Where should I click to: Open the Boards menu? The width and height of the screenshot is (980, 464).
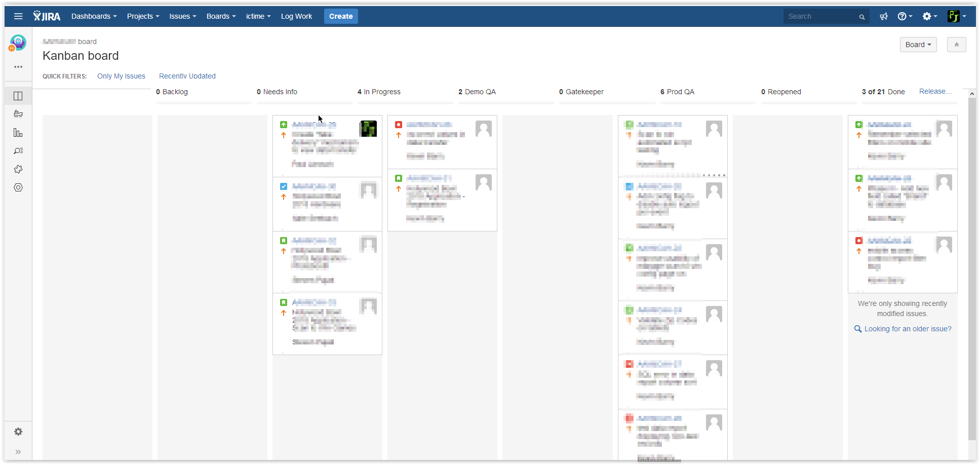click(221, 16)
